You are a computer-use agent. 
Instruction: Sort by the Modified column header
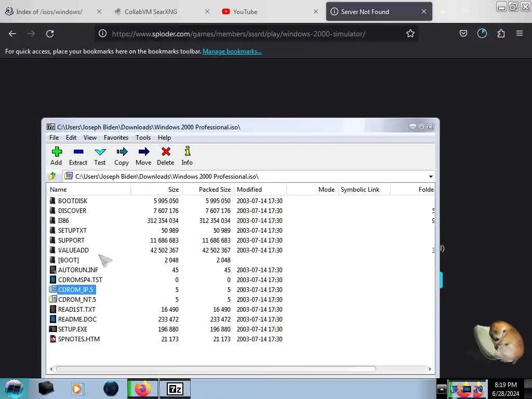260,189
